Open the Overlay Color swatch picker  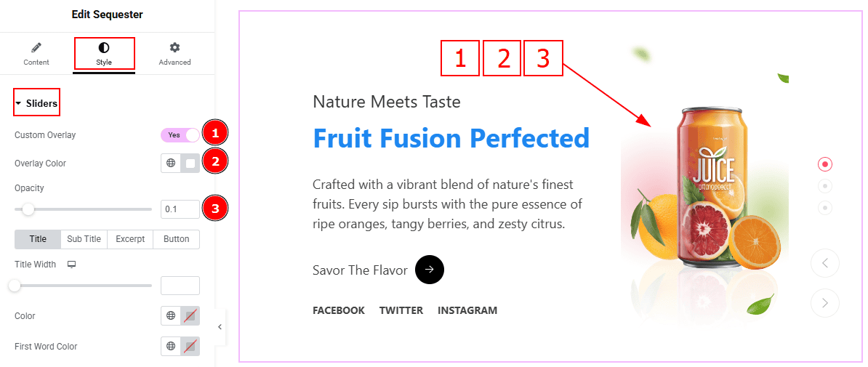190,164
